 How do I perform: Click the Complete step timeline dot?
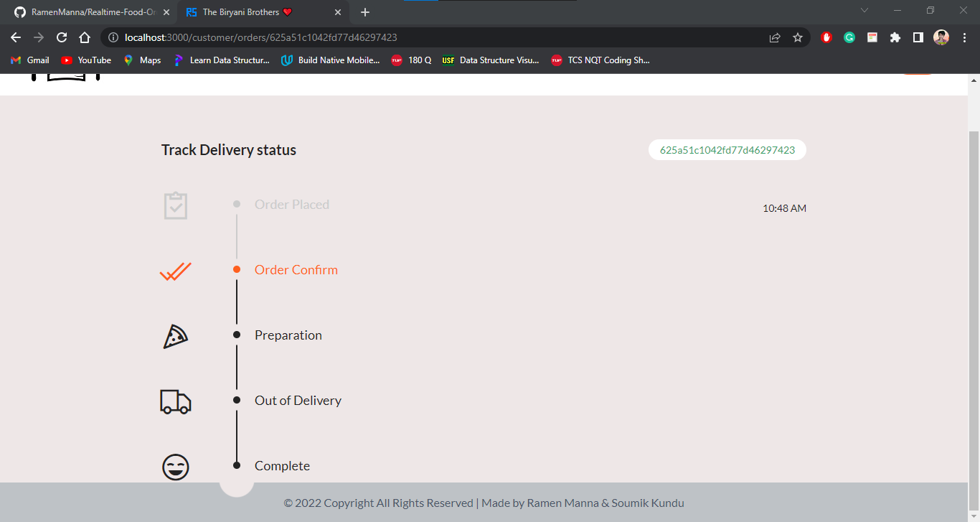[x=237, y=465]
